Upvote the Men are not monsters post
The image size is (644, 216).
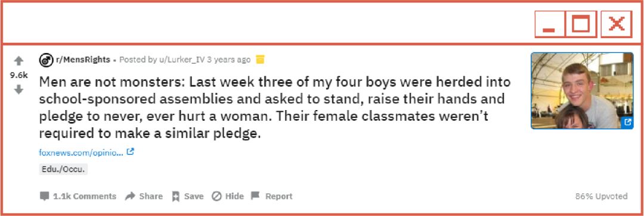18,61
